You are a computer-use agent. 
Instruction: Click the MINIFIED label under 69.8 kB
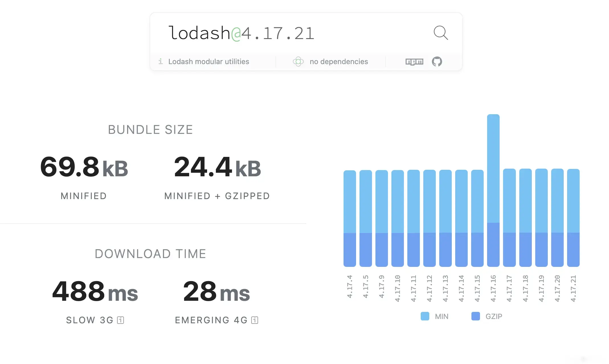pos(84,196)
